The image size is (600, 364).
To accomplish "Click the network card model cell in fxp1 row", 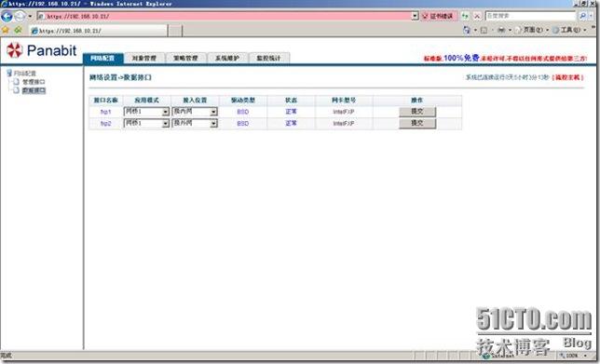I will tap(344, 112).
